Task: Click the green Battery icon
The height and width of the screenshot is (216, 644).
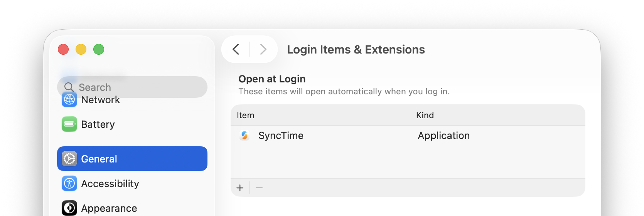Action: point(69,124)
